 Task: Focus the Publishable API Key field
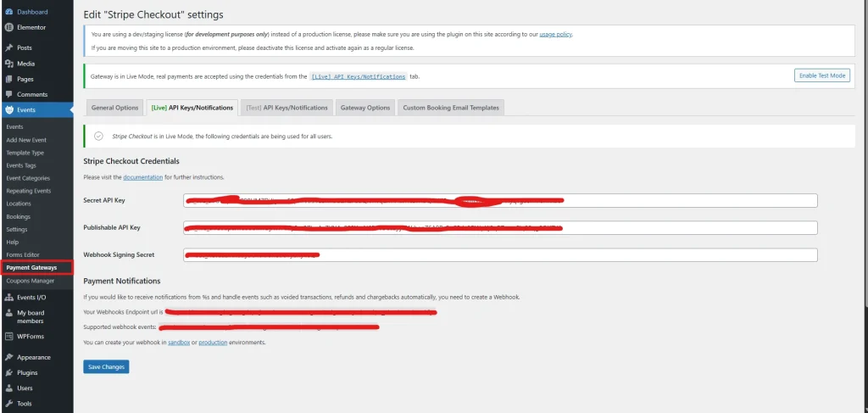(x=500, y=227)
